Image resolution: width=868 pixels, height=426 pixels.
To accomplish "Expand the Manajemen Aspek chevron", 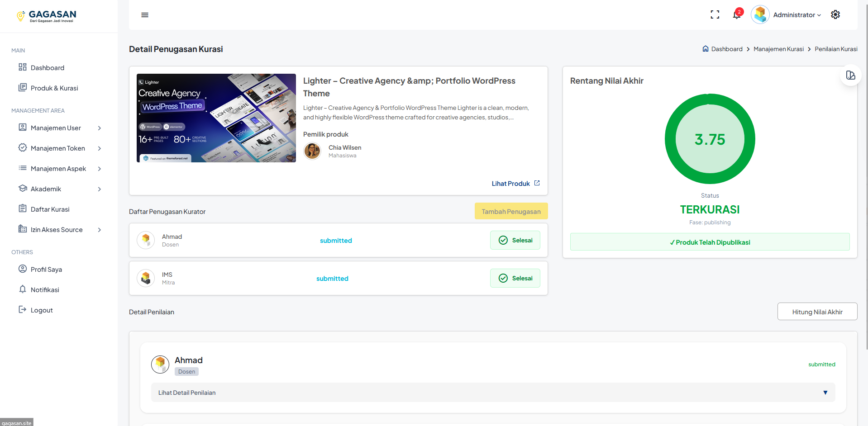I will [x=100, y=169].
